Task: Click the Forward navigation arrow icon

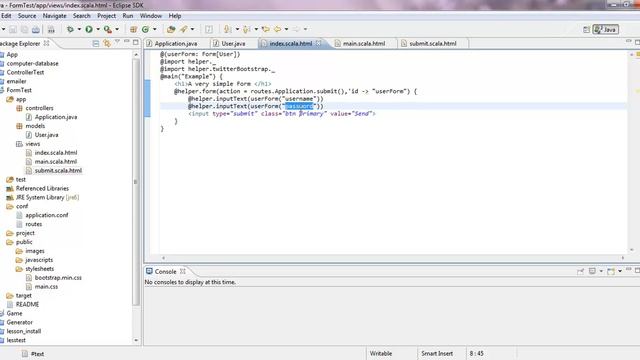Action: coord(296,29)
